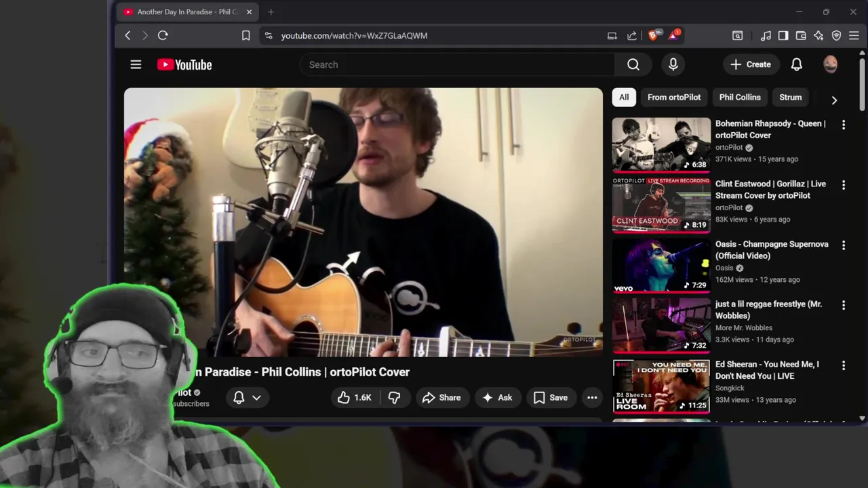Image resolution: width=868 pixels, height=488 pixels.
Task: Click the Share button
Action: pos(441,398)
